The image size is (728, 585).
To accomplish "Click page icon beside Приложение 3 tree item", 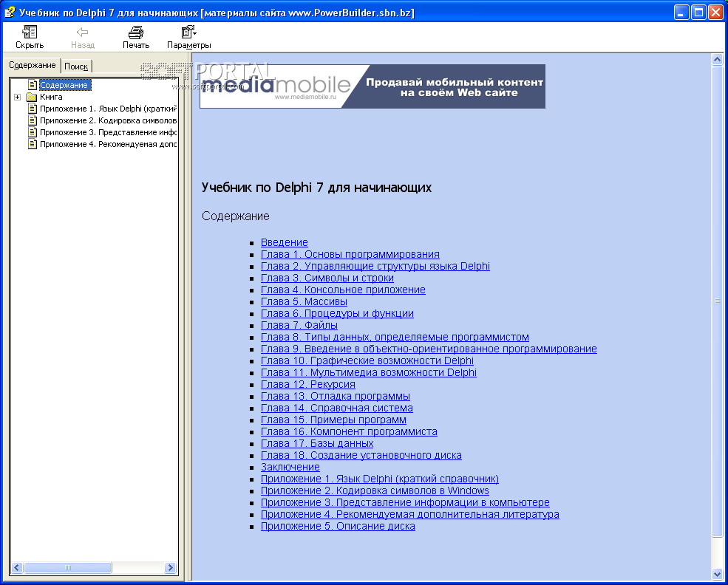I will point(32,132).
